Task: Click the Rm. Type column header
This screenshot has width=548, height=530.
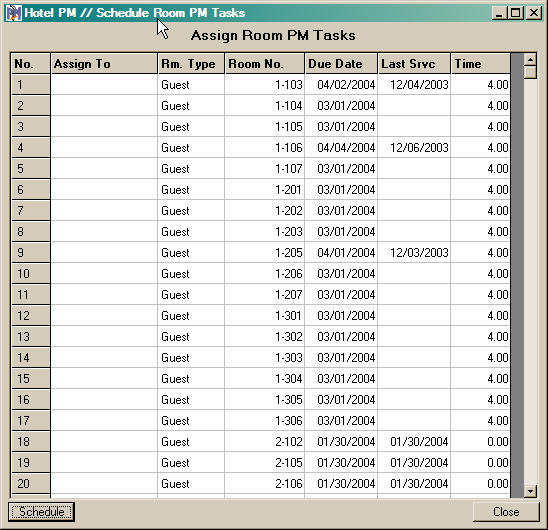Action: point(191,64)
